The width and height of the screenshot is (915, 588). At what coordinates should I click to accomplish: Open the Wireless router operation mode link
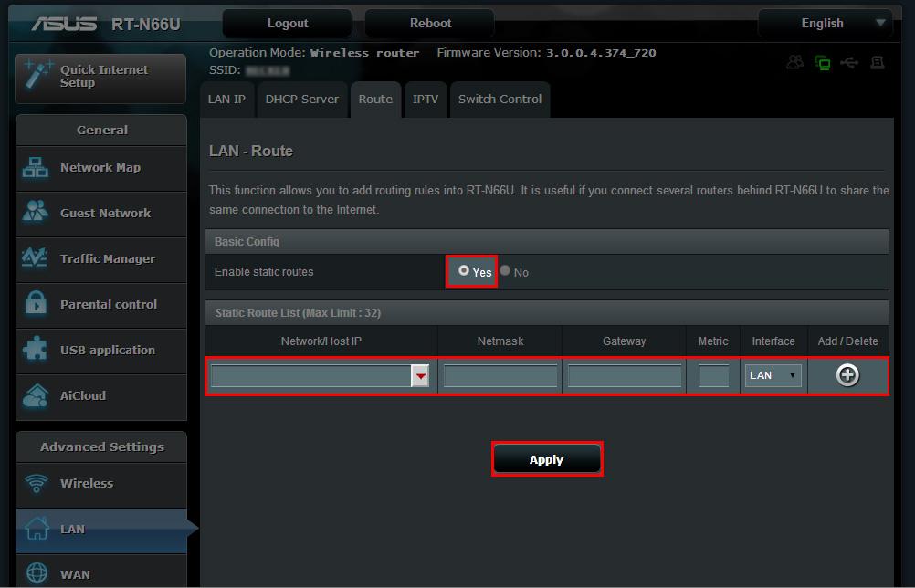tap(364, 53)
